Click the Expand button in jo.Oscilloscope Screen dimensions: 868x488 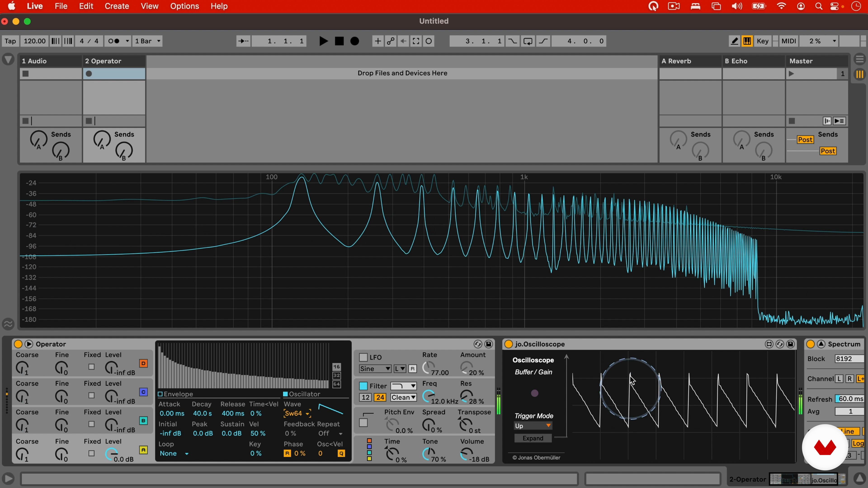pos(533,438)
